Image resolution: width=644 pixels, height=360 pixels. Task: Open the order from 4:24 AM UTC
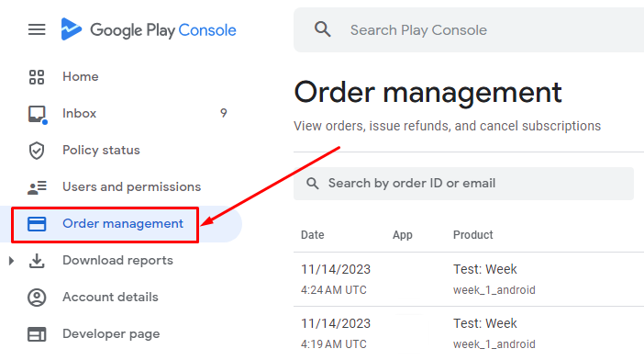[469, 279]
